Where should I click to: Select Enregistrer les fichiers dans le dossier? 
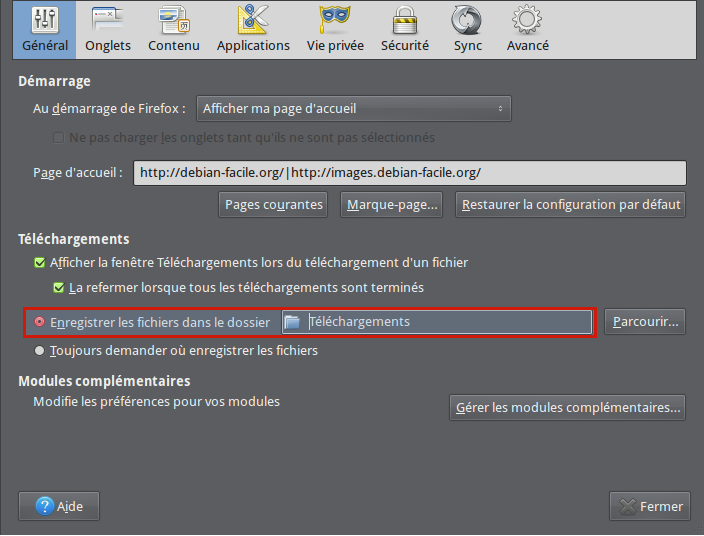click(x=40, y=322)
